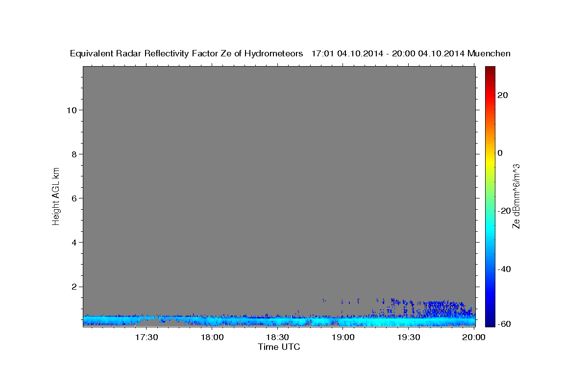Viewport: 588px width, 392px height.
Task: Click the 18:00 time tick label
Action: tap(212, 338)
